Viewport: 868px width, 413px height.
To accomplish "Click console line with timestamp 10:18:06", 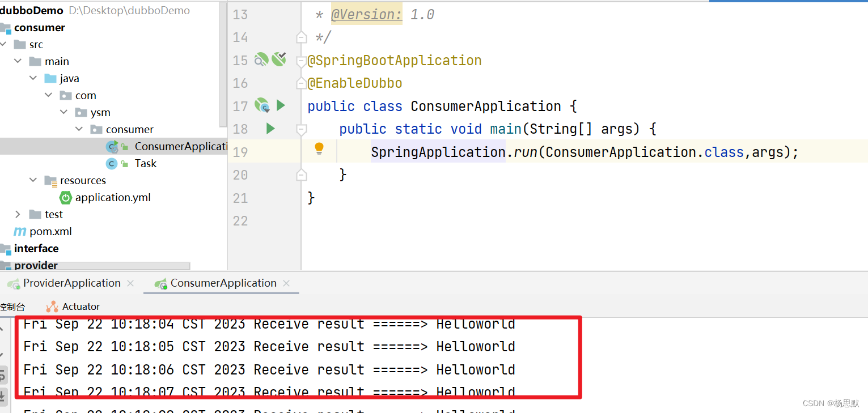I will click(269, 369).
